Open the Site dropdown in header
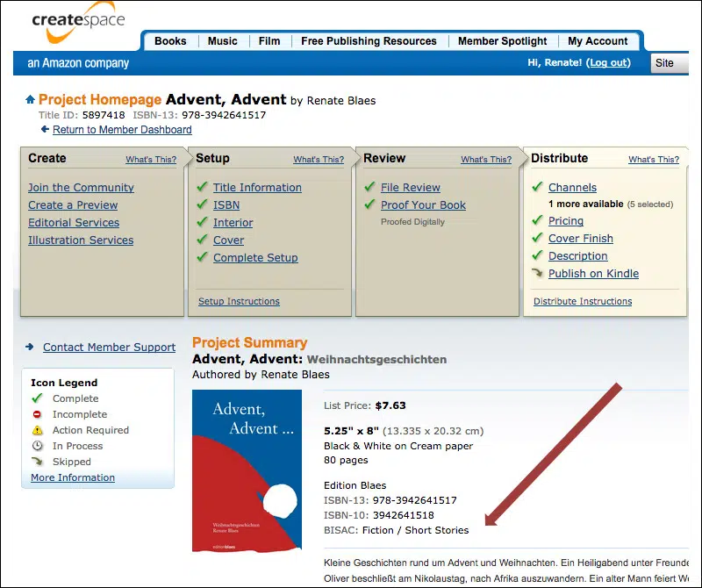This screenshot has width=702, height=588. click(x=670, y=63)
